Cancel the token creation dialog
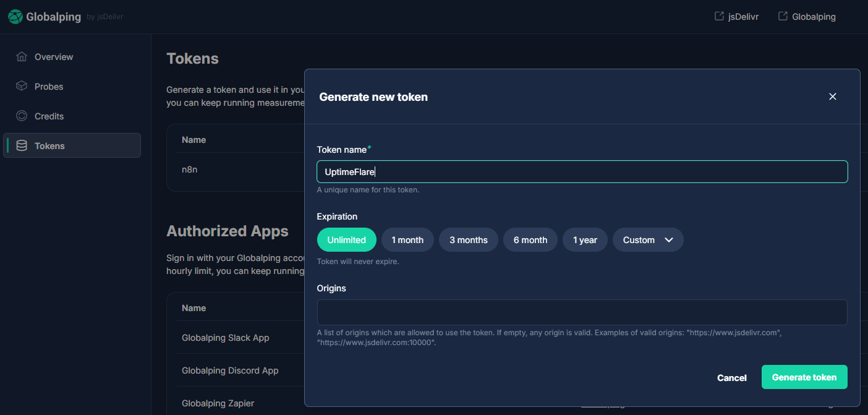Image resolution: width=868 pixels, height=415 pixels. click(732, 377)
